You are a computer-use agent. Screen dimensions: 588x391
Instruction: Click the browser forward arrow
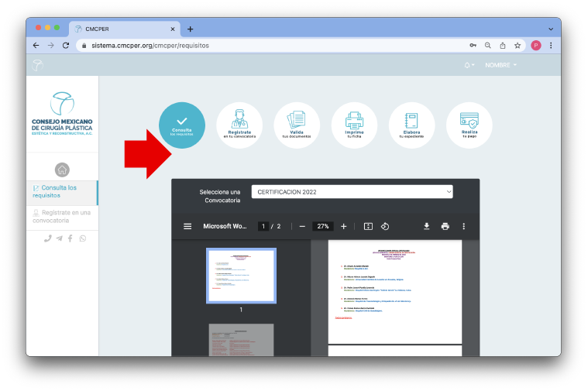click(x=50, y=46)
